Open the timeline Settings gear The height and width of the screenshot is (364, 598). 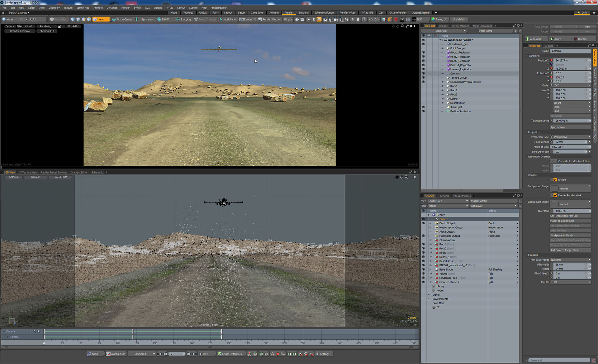[323, 354]
